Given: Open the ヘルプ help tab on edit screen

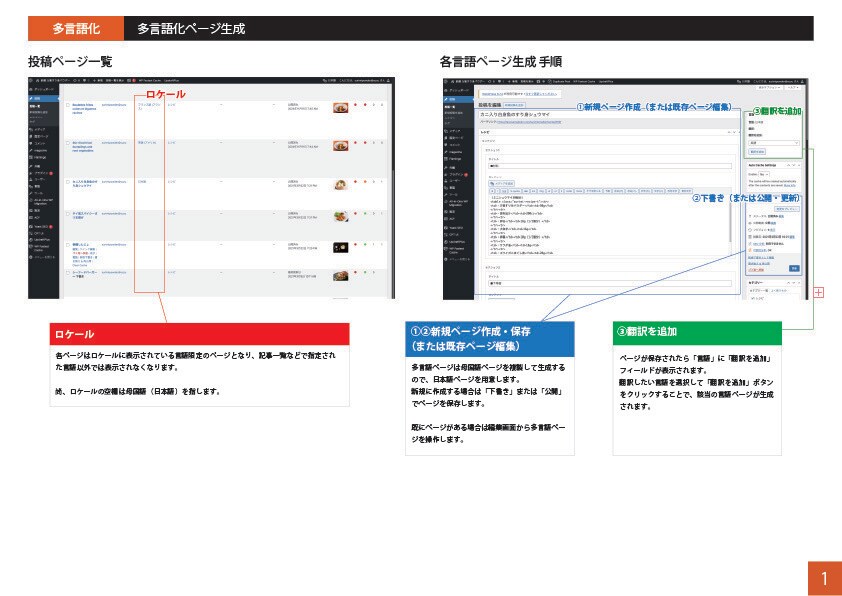Looking at the screenshot, I should coord(793,88).
